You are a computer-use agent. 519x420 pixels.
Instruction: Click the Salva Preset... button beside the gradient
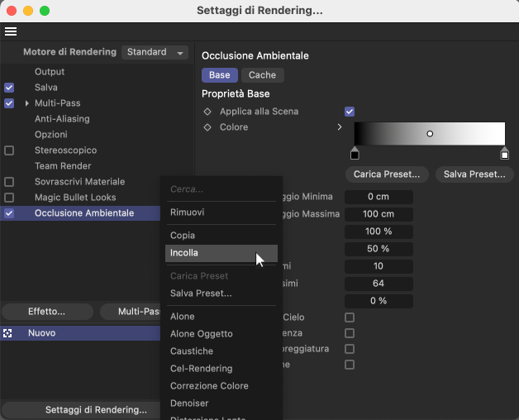point(474,174)
